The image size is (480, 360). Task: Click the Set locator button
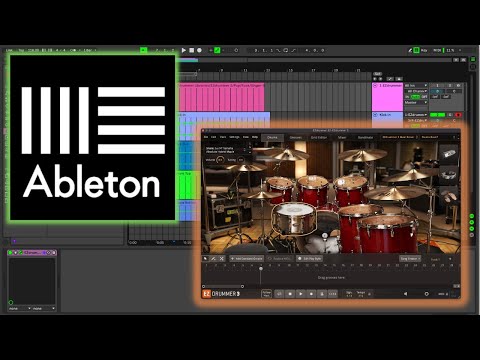click(377, 74)
